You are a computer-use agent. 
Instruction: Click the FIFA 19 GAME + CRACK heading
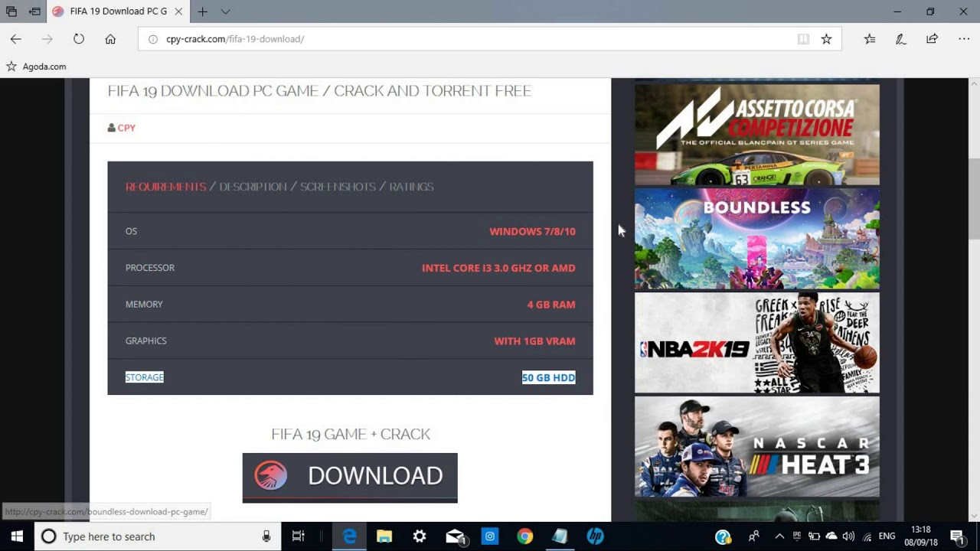click(351, 434)
